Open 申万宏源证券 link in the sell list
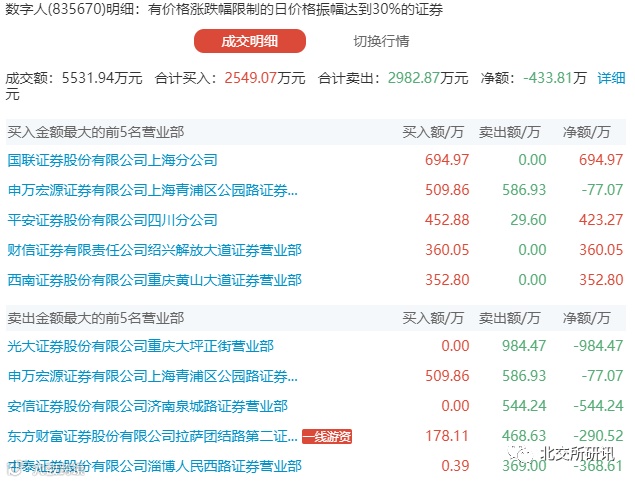The height and width of the screenshot is (482, 635). (153, 376)
